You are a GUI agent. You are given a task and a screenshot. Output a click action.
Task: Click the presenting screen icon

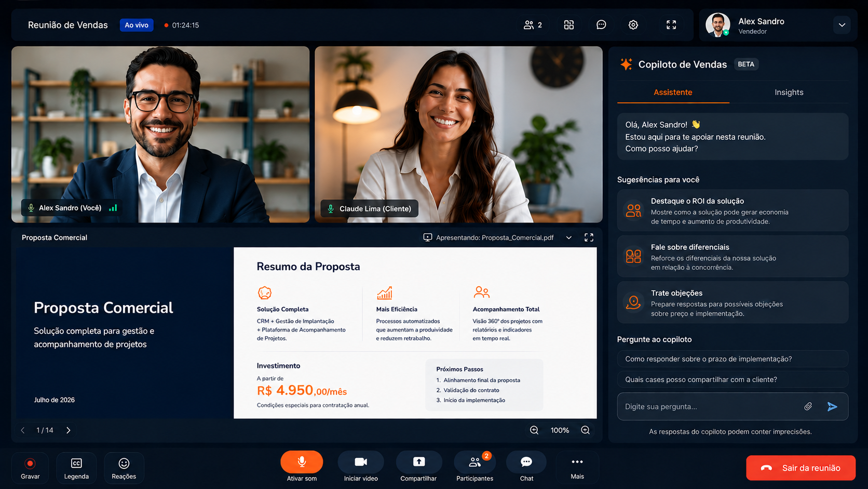pyautogui.click(x=428, y=237)
